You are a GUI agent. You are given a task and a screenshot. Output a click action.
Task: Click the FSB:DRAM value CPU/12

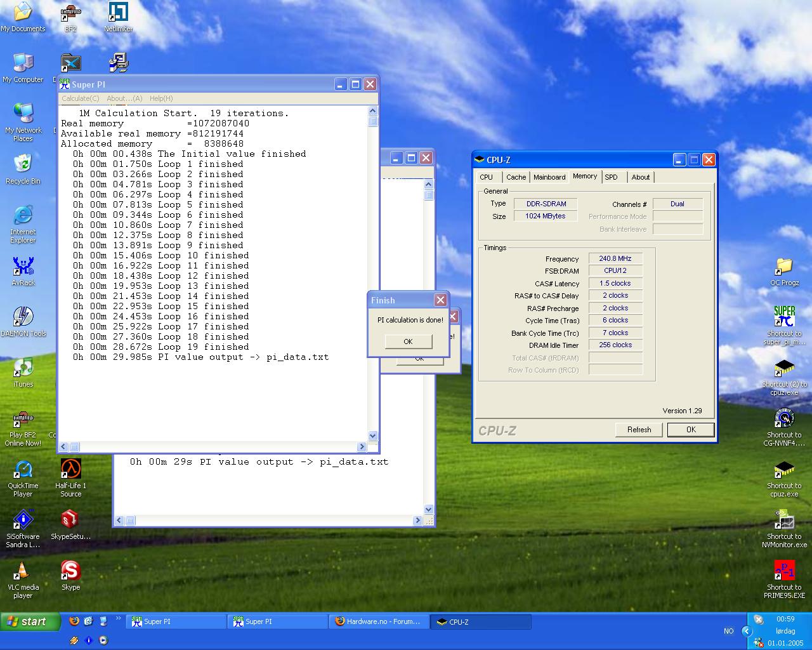tap(615, 270)
